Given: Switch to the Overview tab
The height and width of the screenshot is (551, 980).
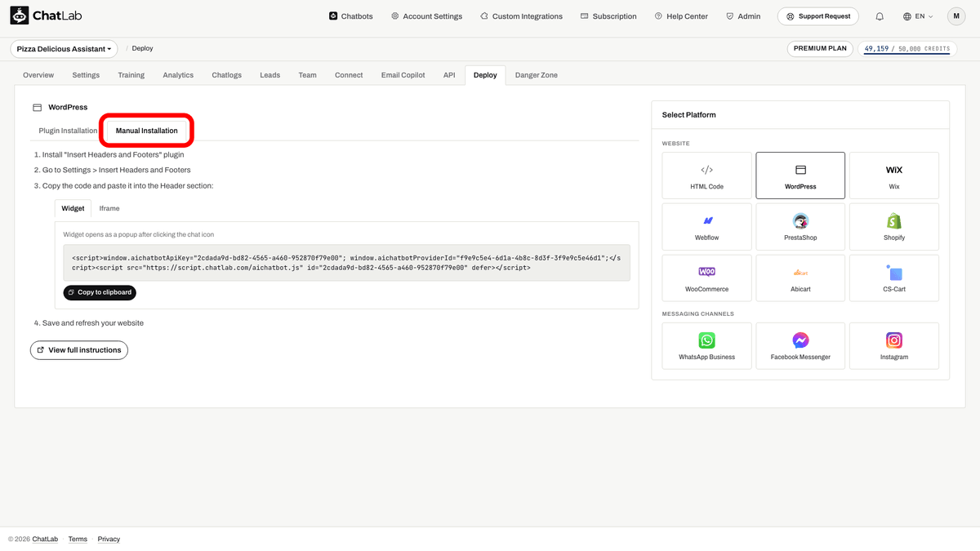Looking at the screenshot, I should pyautogui.click(x=38, y=75).
